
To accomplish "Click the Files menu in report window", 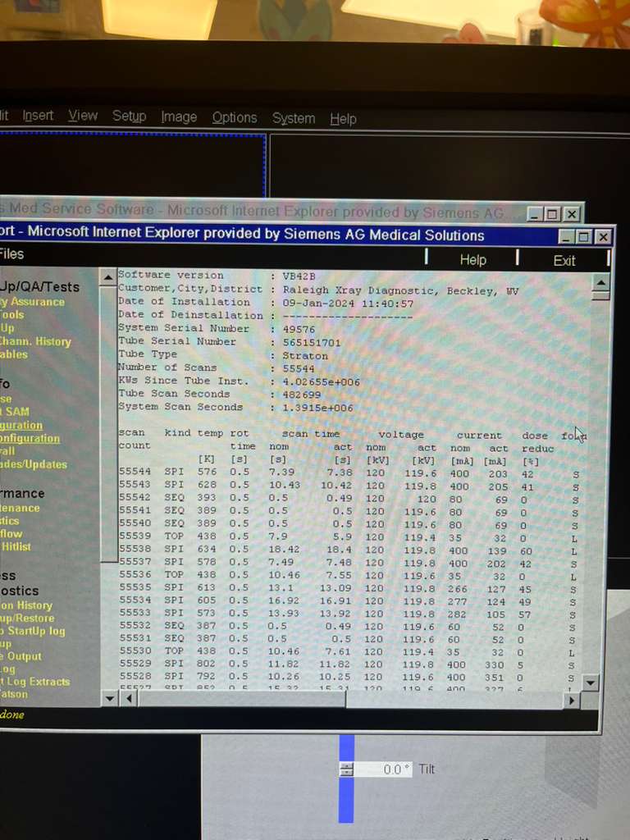I will 11,254.
